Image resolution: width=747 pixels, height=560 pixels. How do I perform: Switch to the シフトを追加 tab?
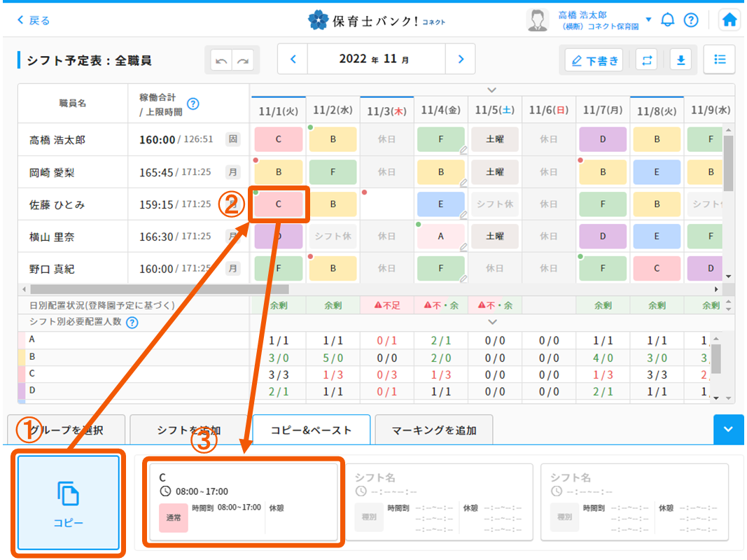click(x=188, y=430)
